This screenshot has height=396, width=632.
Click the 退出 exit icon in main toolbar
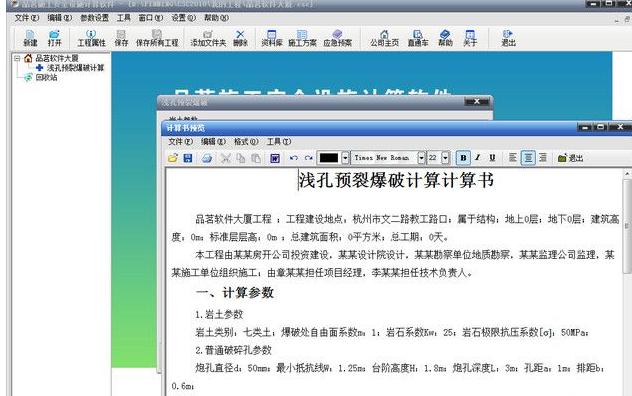click(508, 38)
